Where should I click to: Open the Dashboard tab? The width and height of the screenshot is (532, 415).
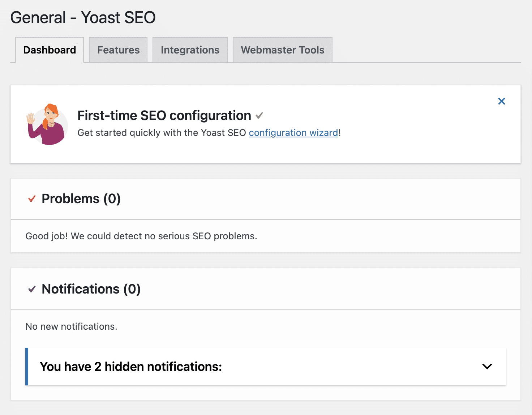pyautogui.click(x=50, y=50)
